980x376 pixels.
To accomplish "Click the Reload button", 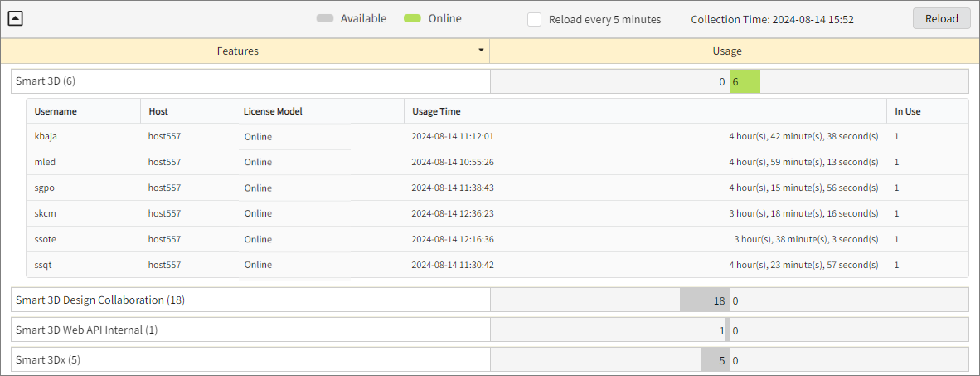I will [942, 19].
